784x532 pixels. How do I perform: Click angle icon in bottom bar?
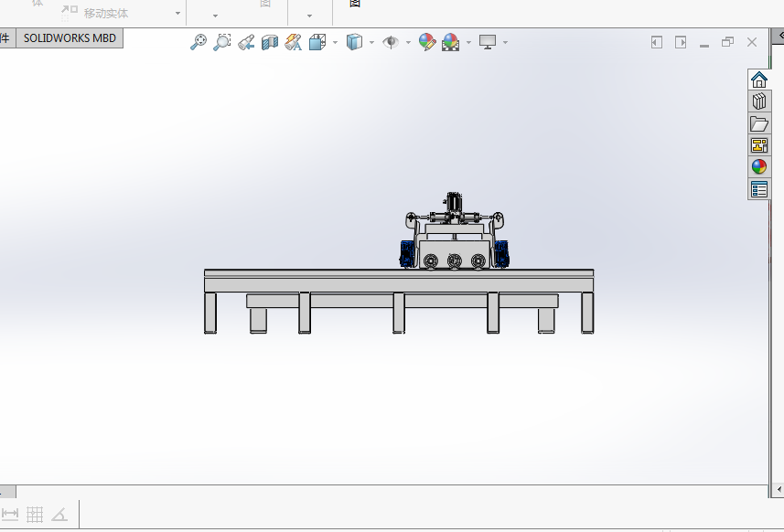59,514
